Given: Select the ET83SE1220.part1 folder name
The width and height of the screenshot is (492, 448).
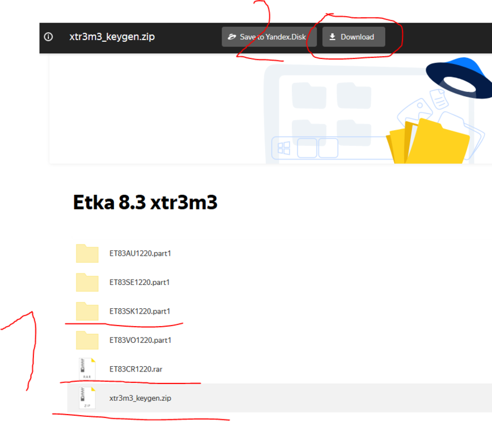Looking at the screenshot, I should coord(140,282).
